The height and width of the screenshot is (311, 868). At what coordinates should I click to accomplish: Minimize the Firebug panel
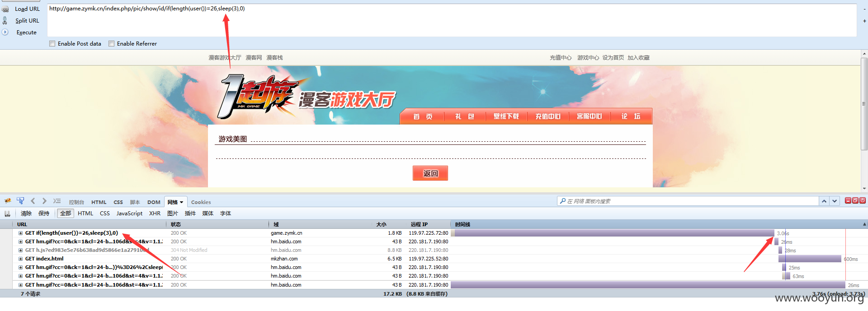(848, 200)
